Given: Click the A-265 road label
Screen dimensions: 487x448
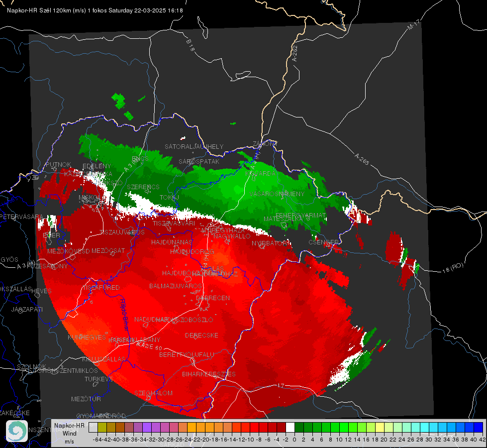Looking at the screenshot, I should click(362, 159).
